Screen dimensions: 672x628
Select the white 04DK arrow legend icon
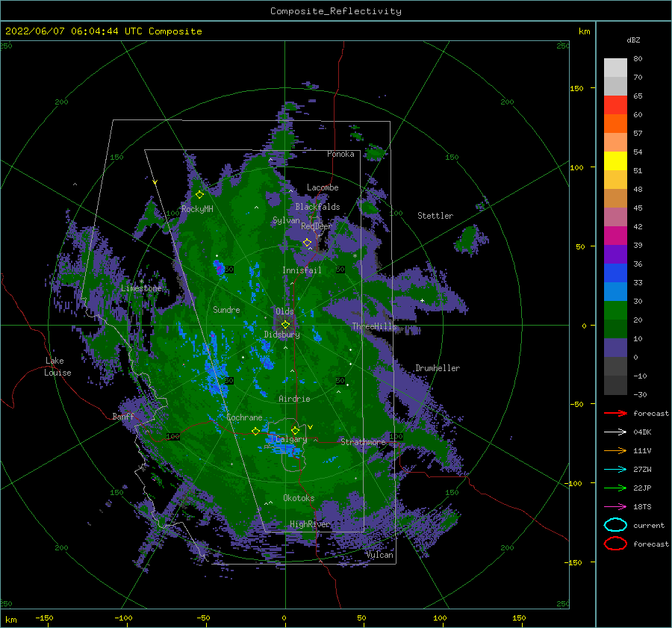tap(615, 432)
